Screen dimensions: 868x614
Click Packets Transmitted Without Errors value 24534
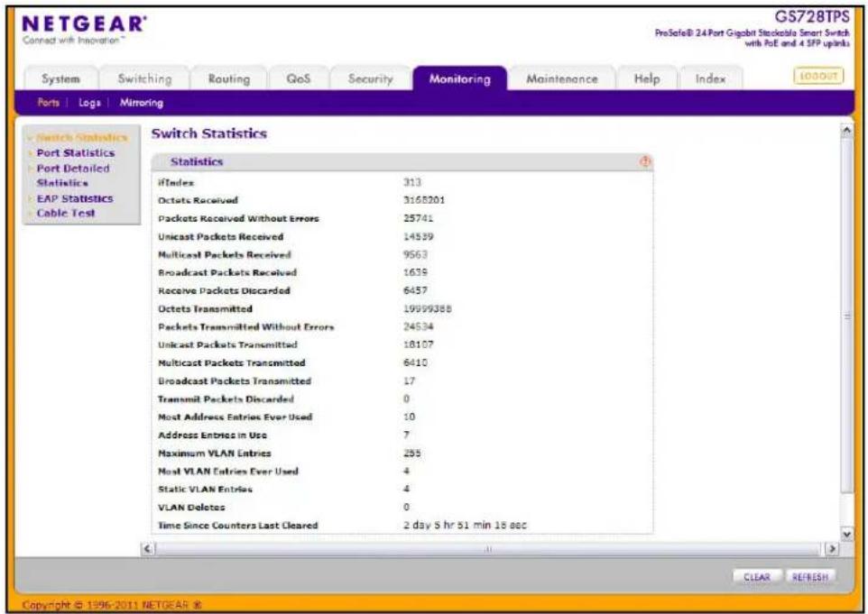[x=418, y=327]
